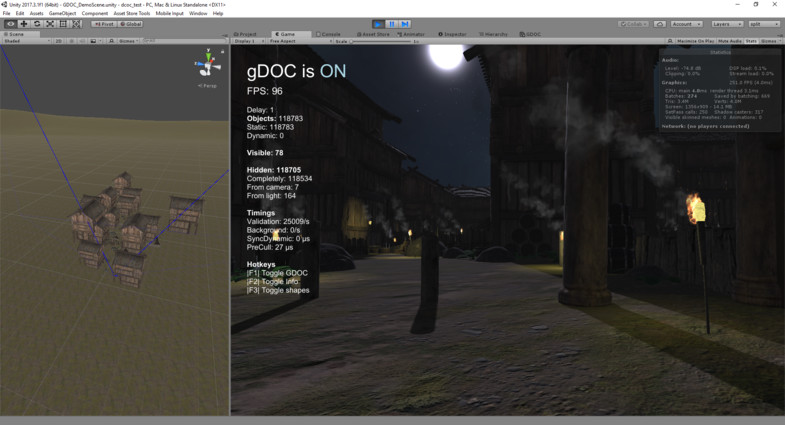Viewport: 785px width, 425px height.
Task: Switch to the GDOC tab
Action: point(530,34)
